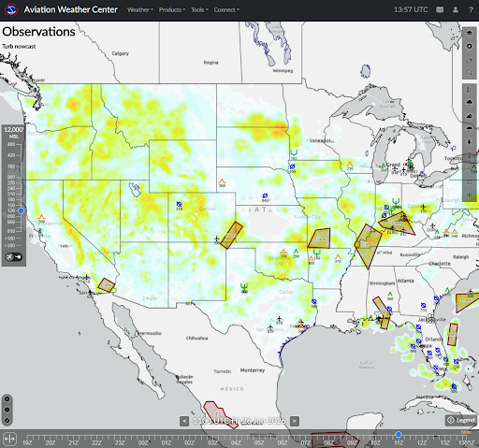Click the green turbulence PIREP near Minneapolis
This screenshot has height=448, width=479.
point(294,152)
